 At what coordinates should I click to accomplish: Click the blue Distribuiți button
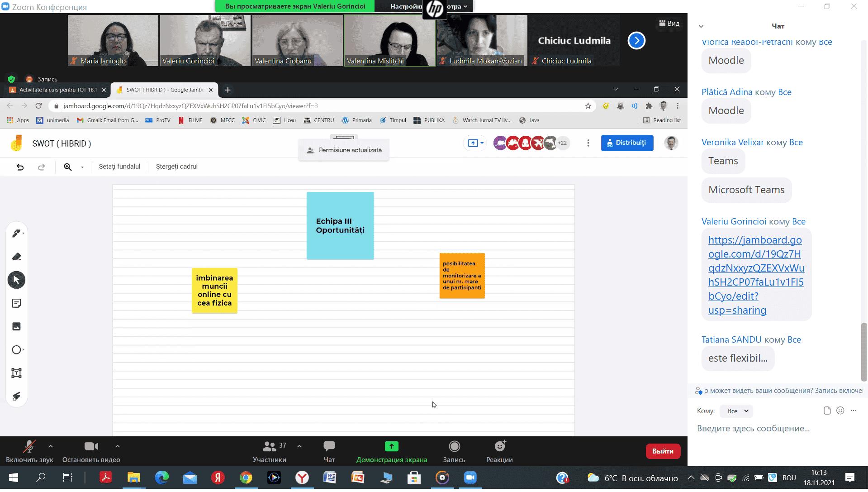[x=627, y=143]
